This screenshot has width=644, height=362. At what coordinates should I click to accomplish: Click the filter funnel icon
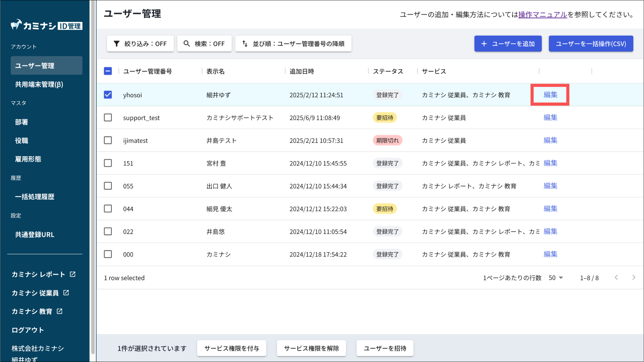(x=117, y=44)
